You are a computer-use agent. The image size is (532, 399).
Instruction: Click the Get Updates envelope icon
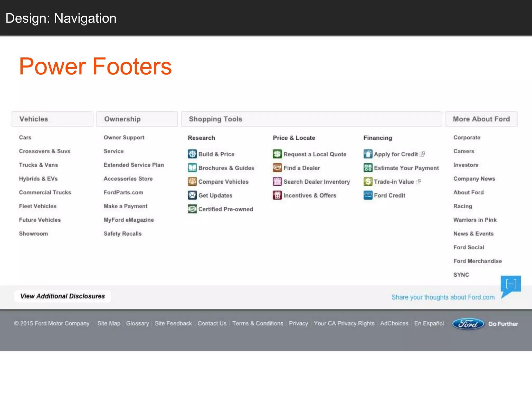click(192, 195)
